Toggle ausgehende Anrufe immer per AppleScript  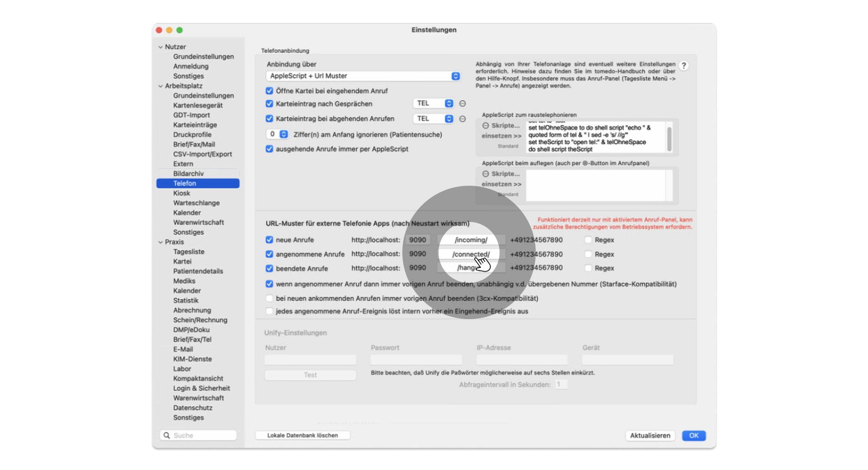[x=269, y=149]
